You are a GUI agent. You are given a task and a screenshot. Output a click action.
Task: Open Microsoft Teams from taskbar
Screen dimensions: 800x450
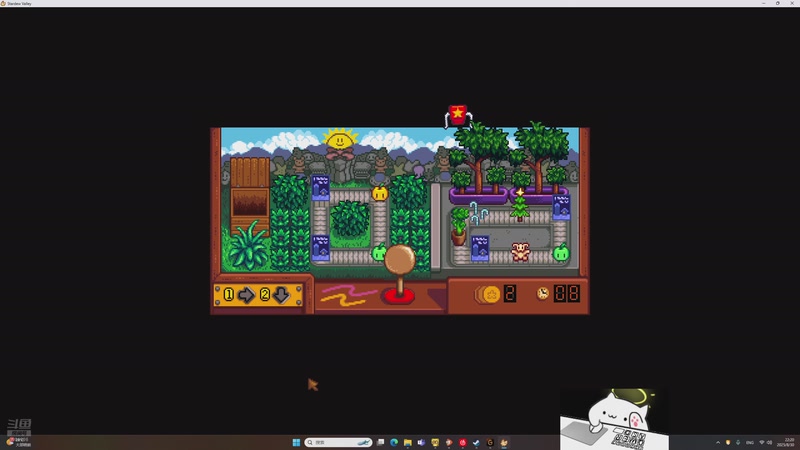point(421,442)
